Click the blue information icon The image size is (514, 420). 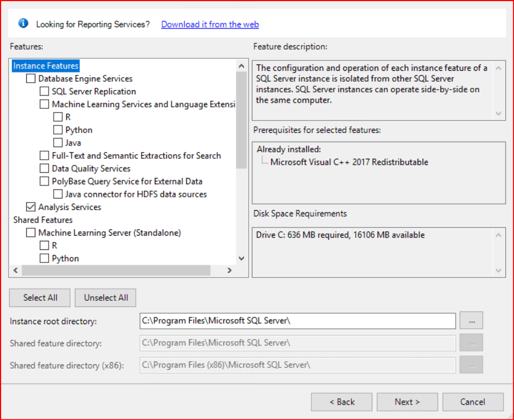[x=23, y=23]
